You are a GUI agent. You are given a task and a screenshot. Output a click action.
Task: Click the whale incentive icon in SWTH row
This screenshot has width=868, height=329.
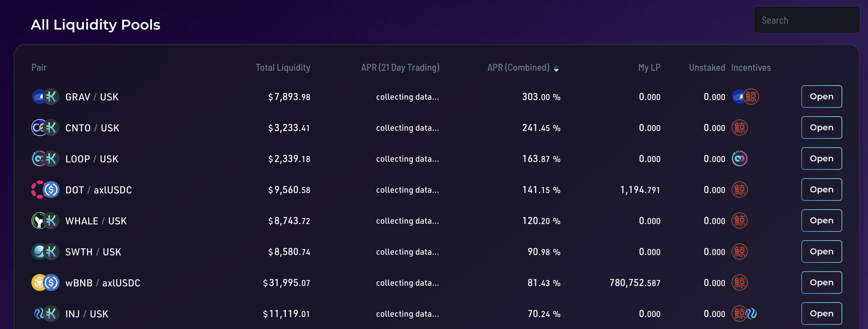click(740, 252)
